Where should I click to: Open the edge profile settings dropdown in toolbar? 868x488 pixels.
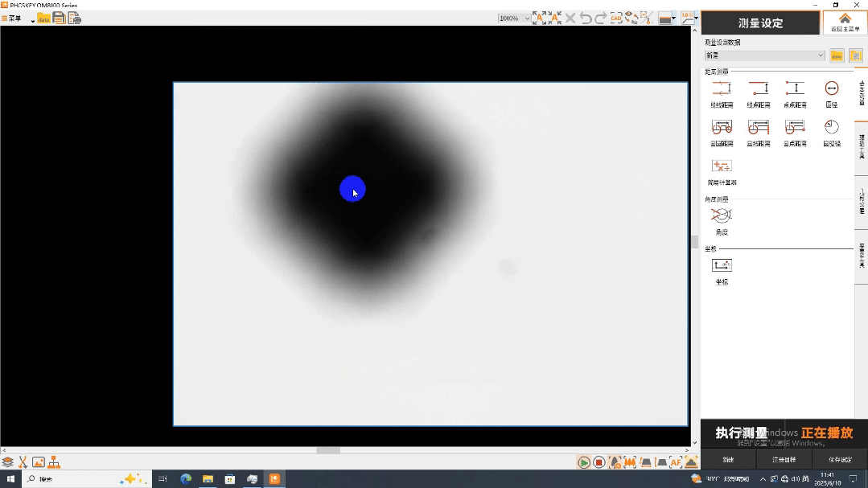point(697,18)
